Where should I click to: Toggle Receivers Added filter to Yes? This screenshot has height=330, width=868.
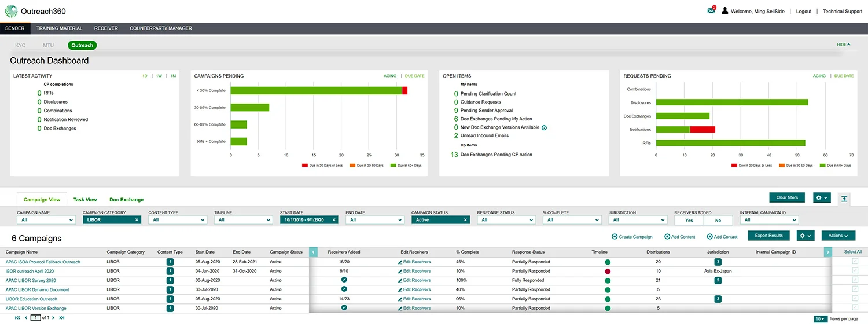(689, 221)
